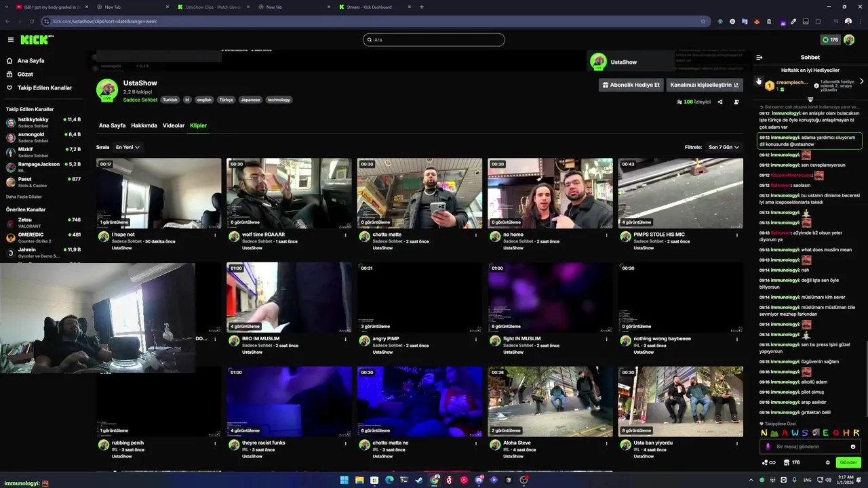The image size is (868, 488).
Task: Open the profile avatar in the Kick header
Action: click(849, 40)
